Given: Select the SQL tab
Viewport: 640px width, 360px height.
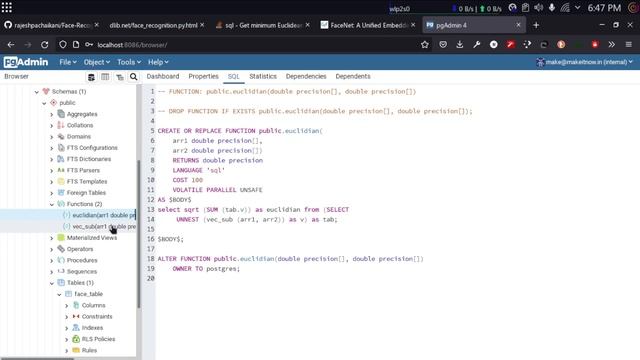Looking at the screenshot, I should click(x=233, y=76).
